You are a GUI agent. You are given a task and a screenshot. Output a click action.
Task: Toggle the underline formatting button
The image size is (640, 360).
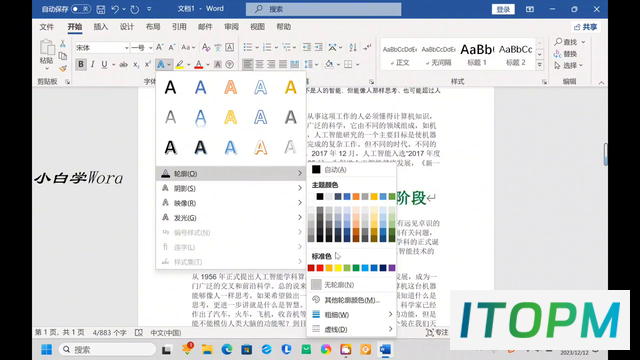tap(104, 64)
